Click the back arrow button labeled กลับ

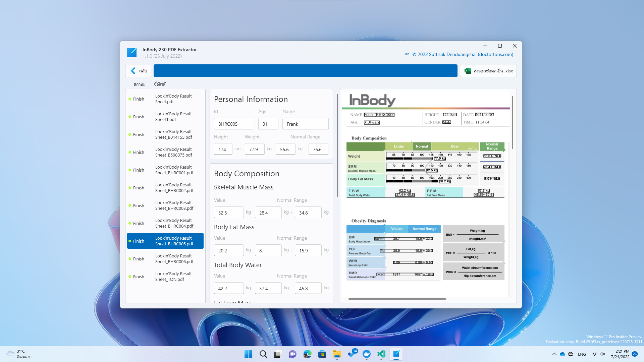[x=138, y=71]
